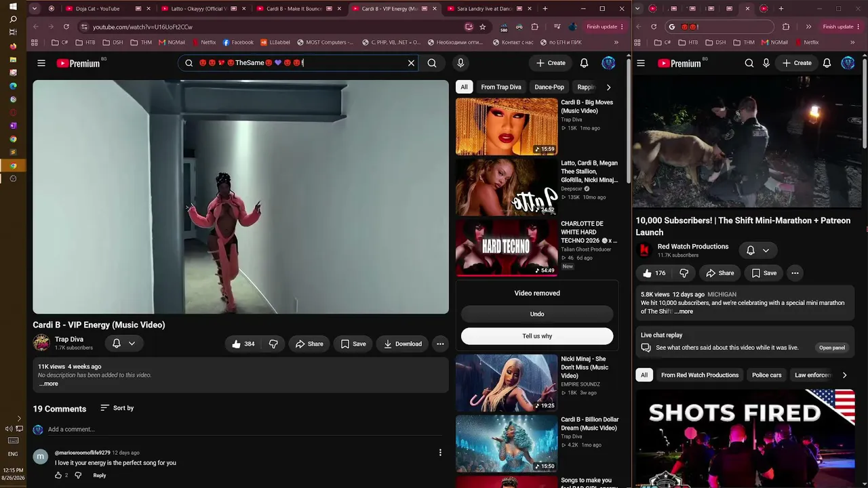Open Windows Start menu
The width and height of the screenshot is (868, 488).
13,6
